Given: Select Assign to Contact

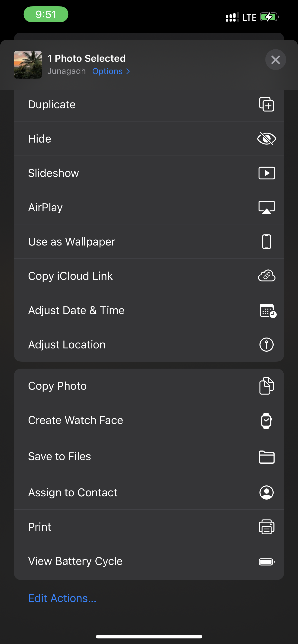Looking at the screenshot, I should tap(73, 492).
